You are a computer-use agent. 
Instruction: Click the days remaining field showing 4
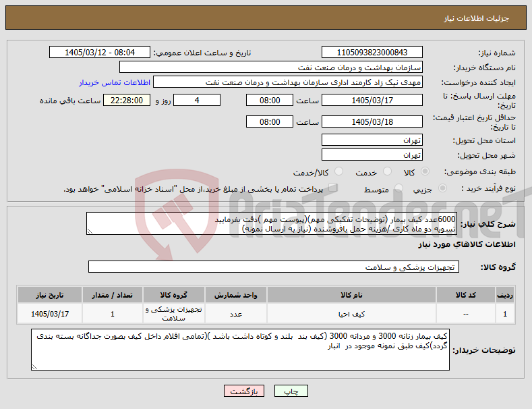[x=197, y=100]
